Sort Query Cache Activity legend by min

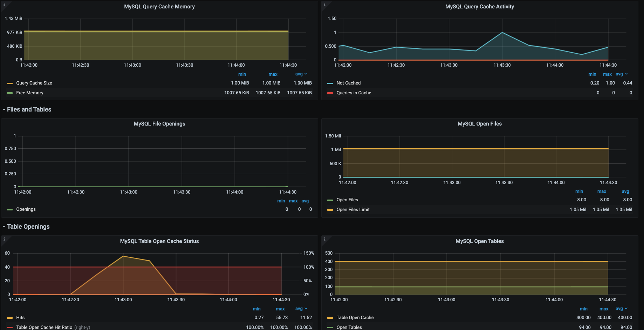pos(592,74)
